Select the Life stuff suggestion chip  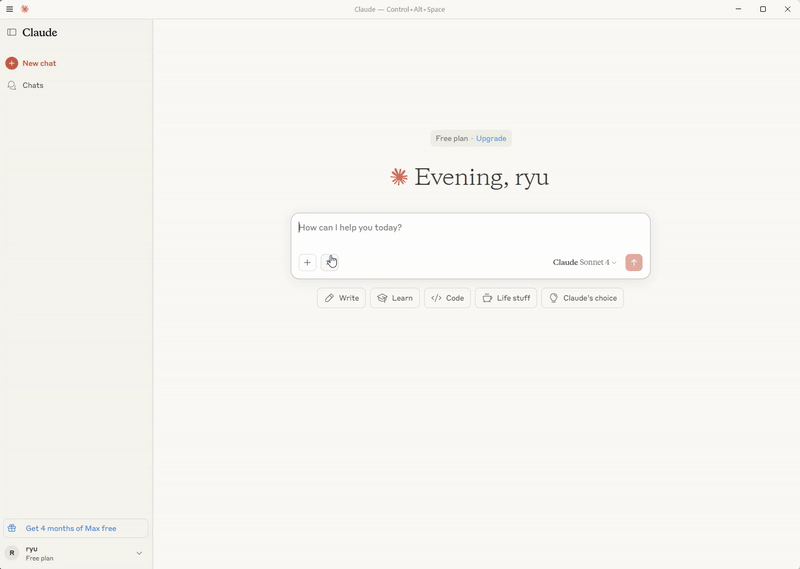(x=506, y=298)
